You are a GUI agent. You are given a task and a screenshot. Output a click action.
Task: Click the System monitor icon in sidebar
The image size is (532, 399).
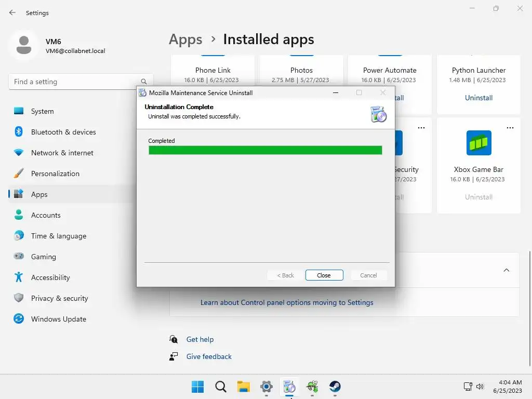19,111
